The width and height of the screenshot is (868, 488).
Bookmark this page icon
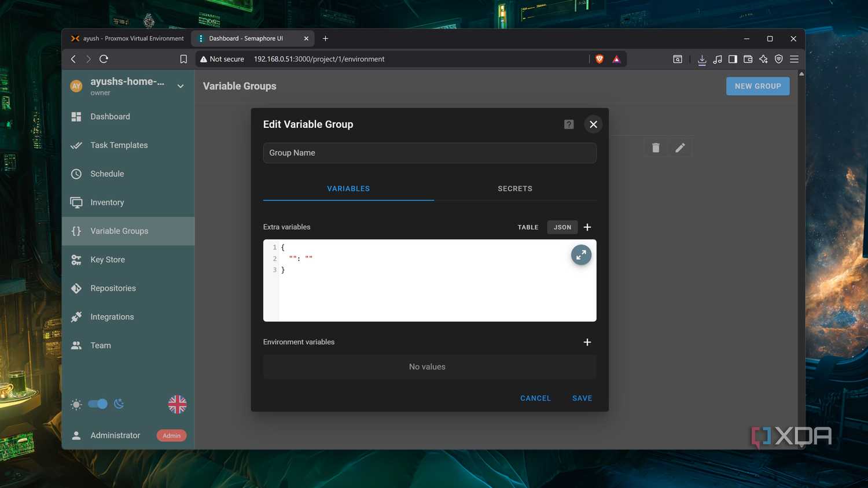[x=183, y=59]
